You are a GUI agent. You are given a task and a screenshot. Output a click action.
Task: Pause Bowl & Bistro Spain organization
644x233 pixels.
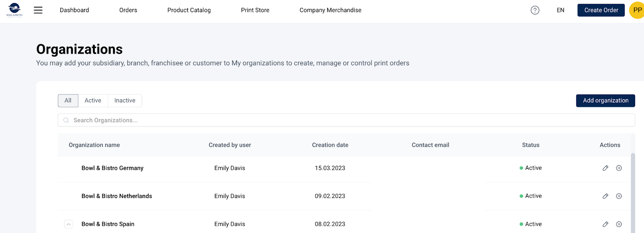click(x=619, y=224)
